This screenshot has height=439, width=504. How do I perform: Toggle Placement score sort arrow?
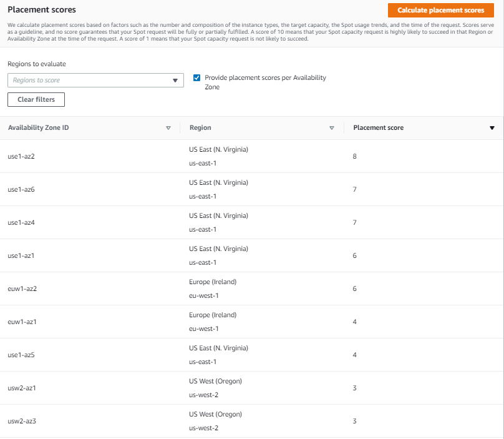point(492,128)
